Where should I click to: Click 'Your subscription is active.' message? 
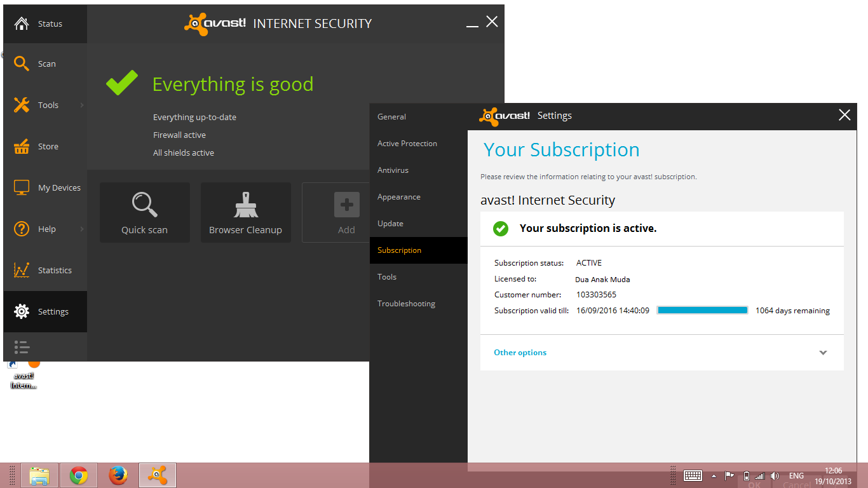588,228
